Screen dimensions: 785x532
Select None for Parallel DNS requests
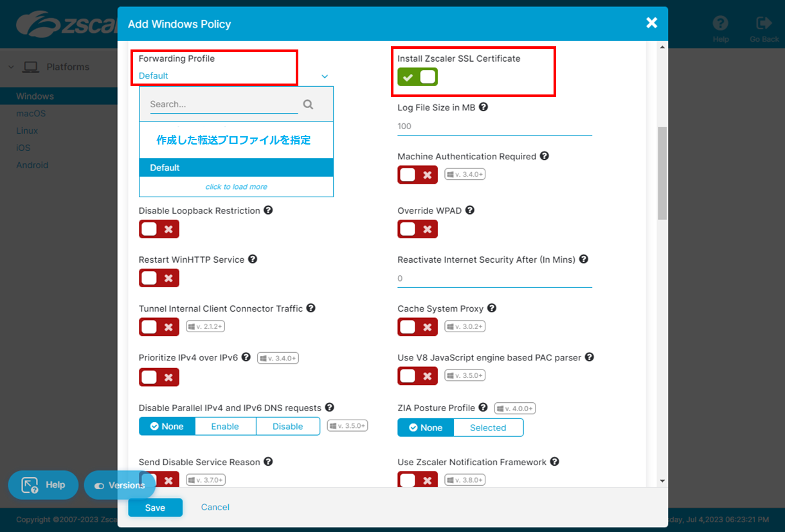coord(167,427)
